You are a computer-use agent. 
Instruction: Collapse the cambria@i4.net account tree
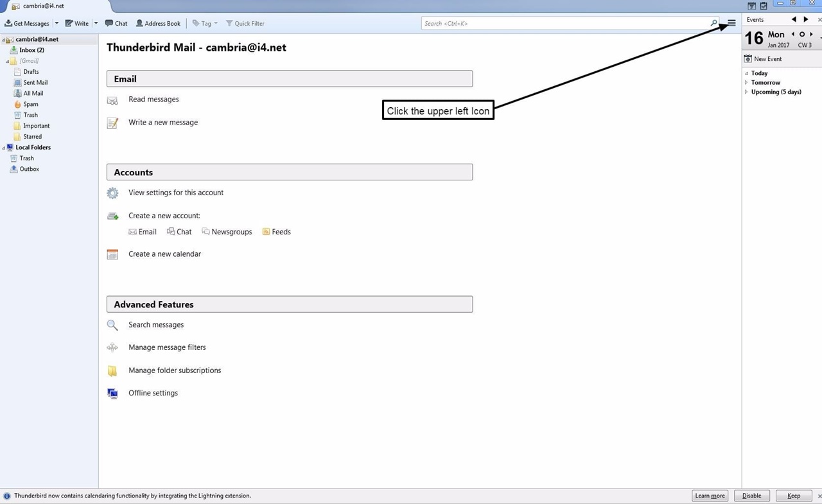[3, 40]
